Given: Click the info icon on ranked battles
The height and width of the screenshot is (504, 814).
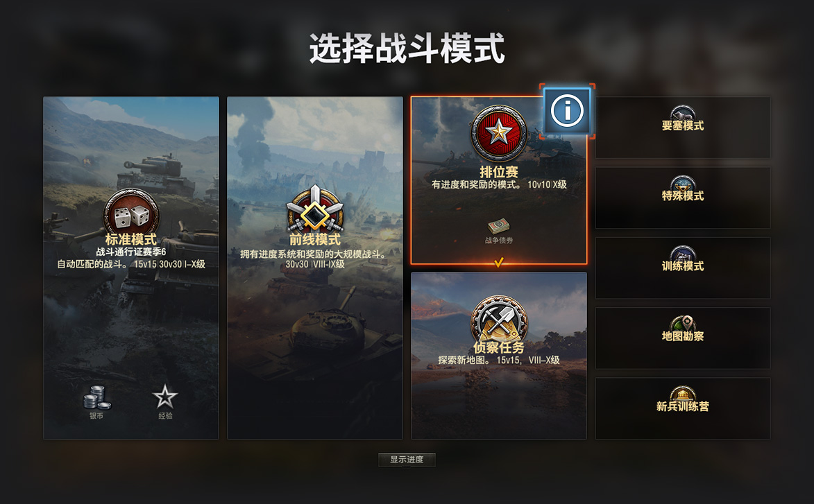Looking at the screenshot, I should (x=567, y=111).
